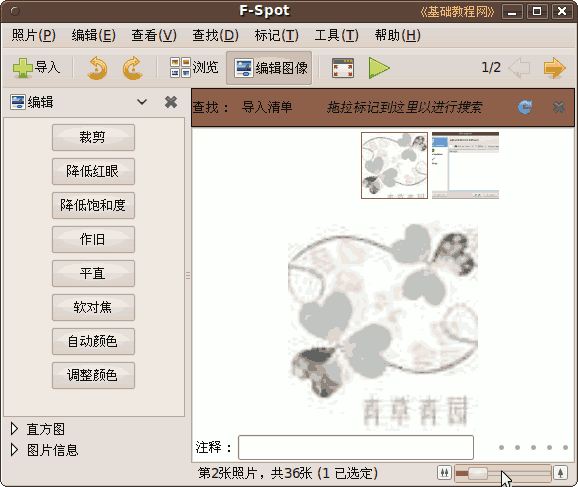Open the 照片(P) menu

[x=34, y=35]
